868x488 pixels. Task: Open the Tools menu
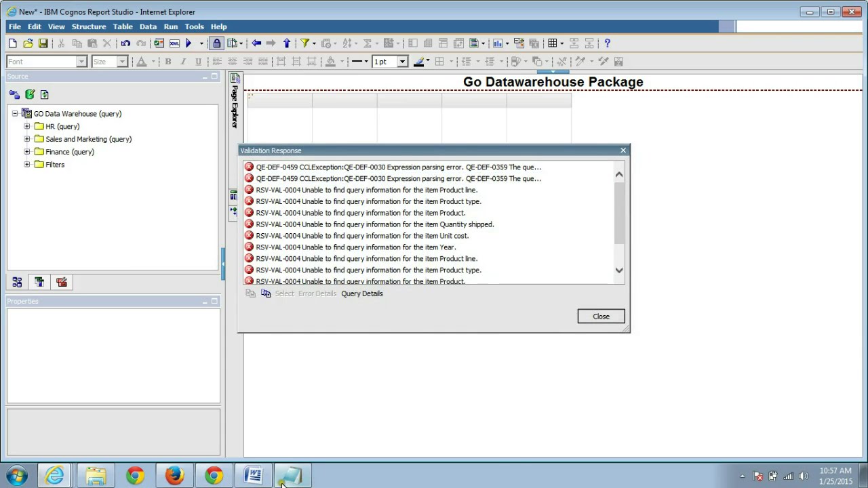pyautogui.click(x=194, y=26)
